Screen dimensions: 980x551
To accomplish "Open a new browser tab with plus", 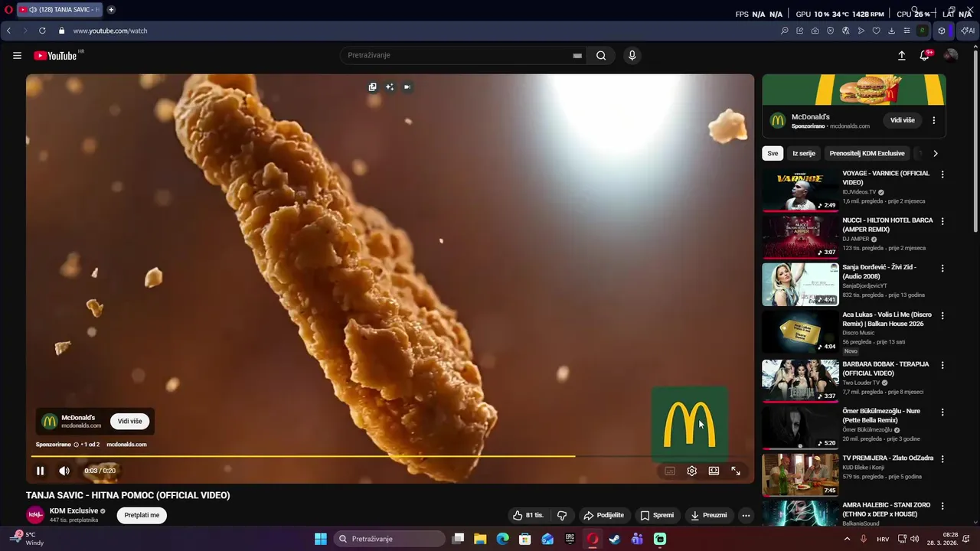I will 111,10.
